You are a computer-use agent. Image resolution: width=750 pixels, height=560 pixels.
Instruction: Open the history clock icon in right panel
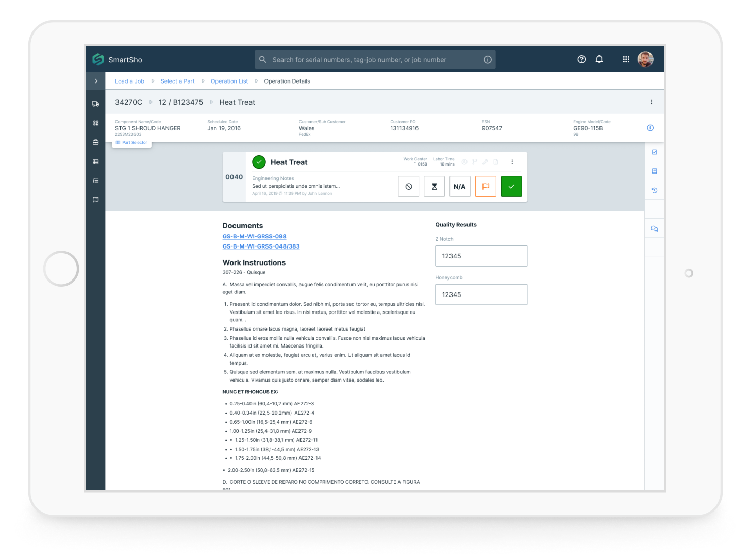[654, 190]
